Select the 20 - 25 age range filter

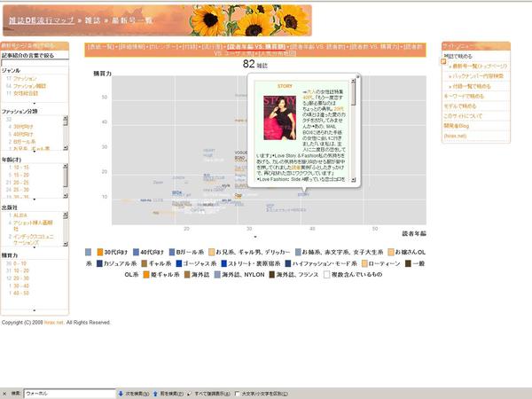click(x=21, y=182)
